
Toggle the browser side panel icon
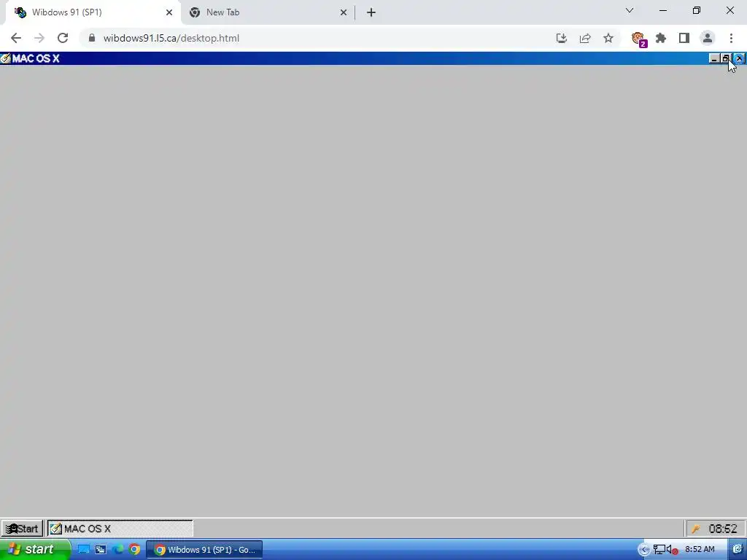[684, 38]
